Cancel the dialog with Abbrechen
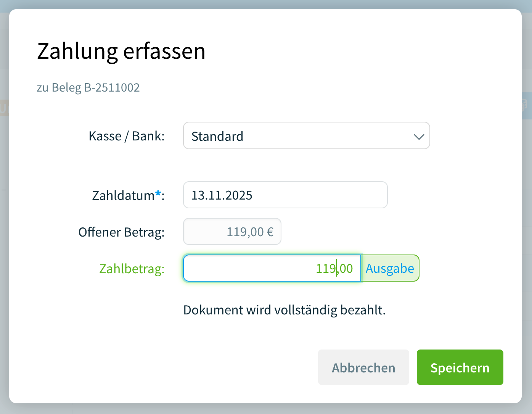Screen dimensions: 532x414 point(363,367)
